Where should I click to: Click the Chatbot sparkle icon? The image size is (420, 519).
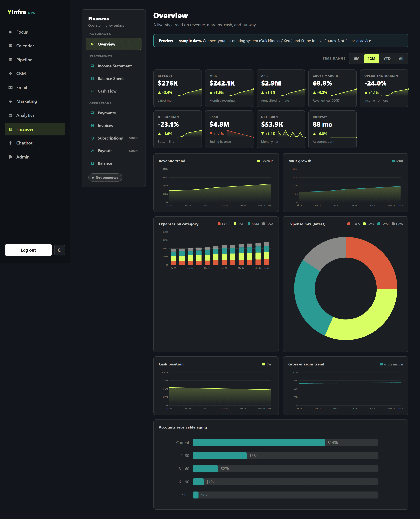click(x=10, y=143)
